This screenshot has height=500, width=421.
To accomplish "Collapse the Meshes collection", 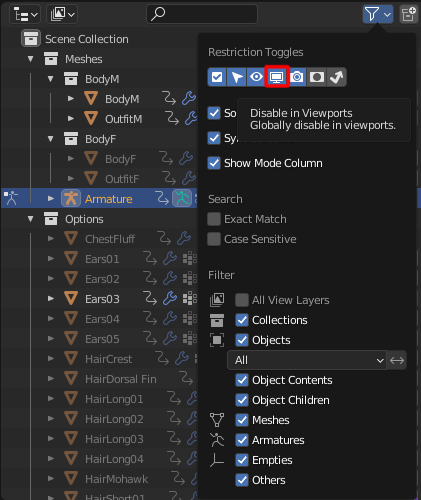I will [31, 59].
